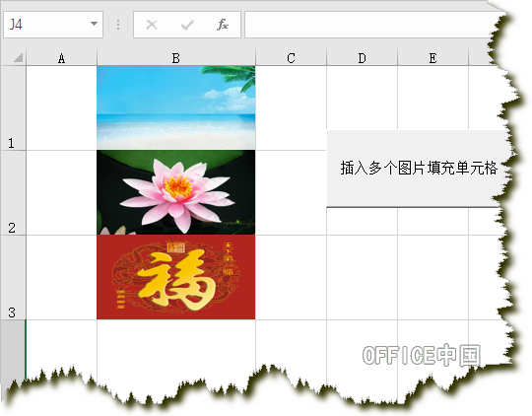Select row 1 header
This screenshot has height=416, width=532.
click(x=13, y=108)
